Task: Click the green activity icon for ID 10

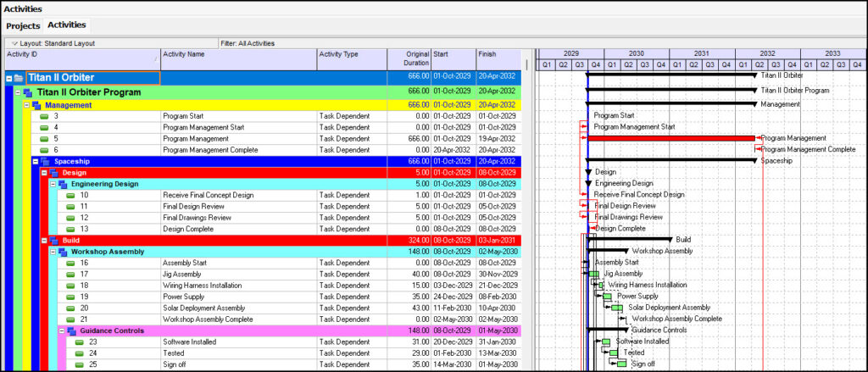Action: 71,195
